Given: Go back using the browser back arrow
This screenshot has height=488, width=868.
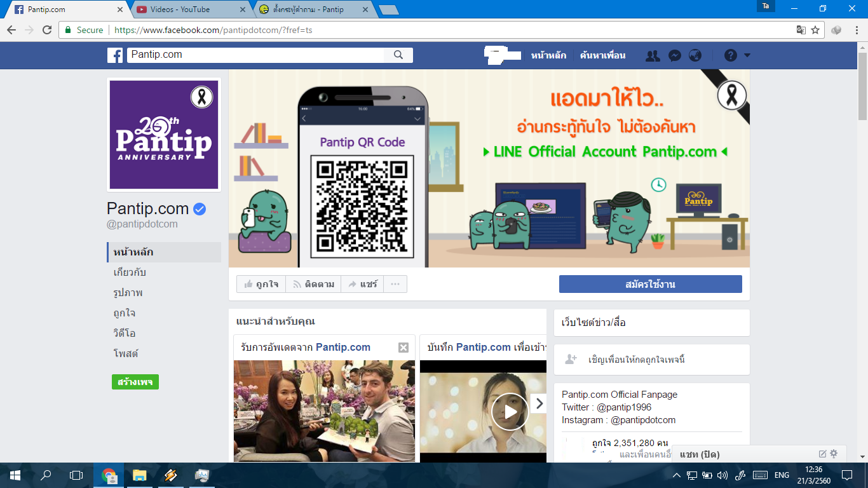Looking at the screenshot, I should 11,30.
